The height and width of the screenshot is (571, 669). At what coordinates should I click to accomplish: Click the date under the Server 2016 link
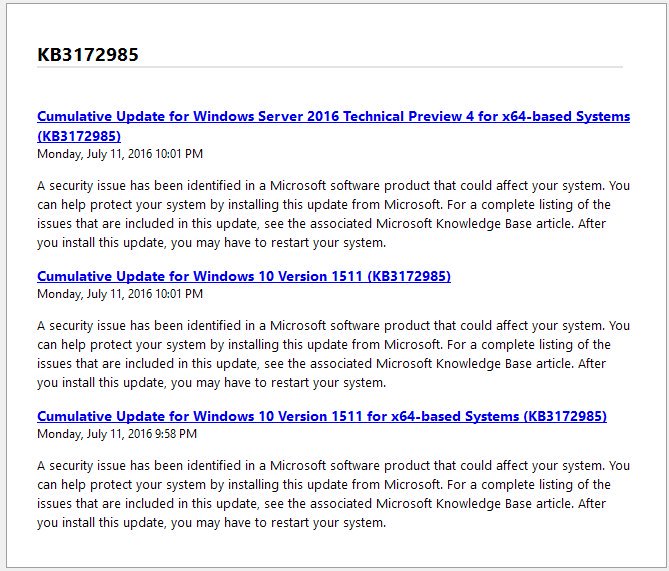pyautogui.click(x=120, y=154)
